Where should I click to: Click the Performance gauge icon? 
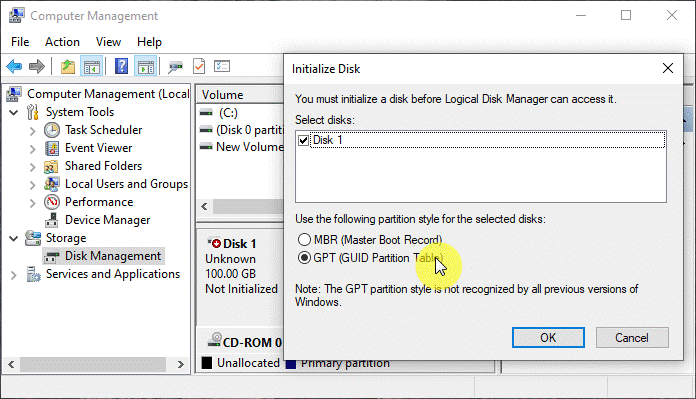click(52, 202)
